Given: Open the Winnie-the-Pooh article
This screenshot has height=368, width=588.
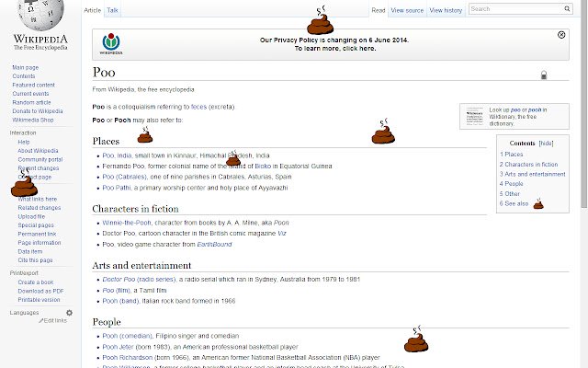Looking at the screenshot, I should (127, 223).
